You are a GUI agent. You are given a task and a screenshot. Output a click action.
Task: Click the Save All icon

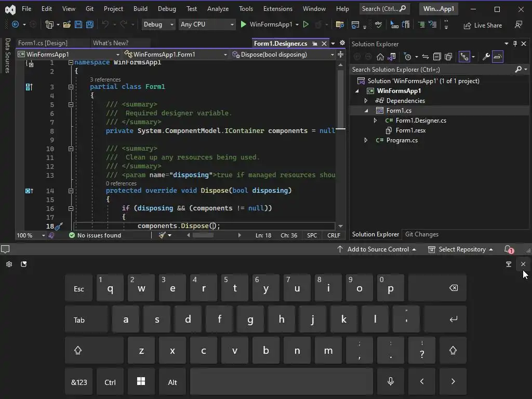[89, 24]
